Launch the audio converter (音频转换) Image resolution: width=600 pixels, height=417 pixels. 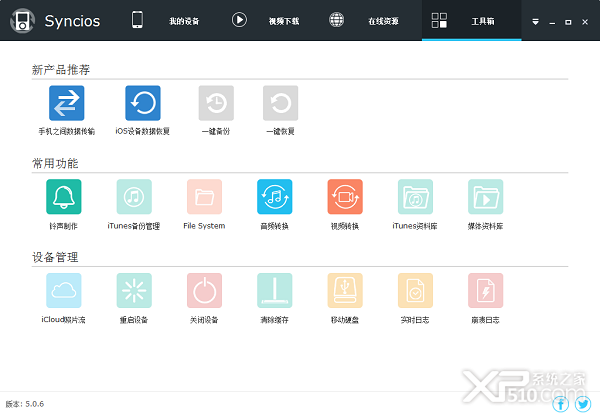(x=274, y=197)
